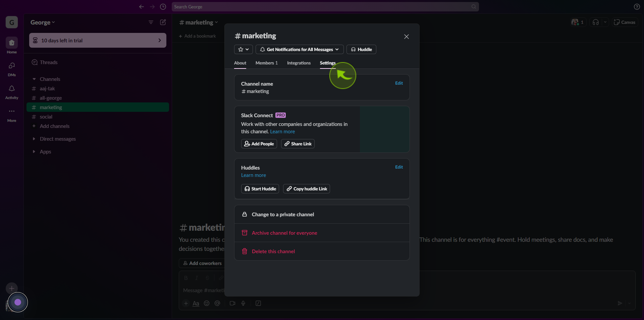This screenshot has height=320, width=644.
Task: Click the slash shortcuts icon in composer
Action: pyautogui.click(x=258, y=303)
